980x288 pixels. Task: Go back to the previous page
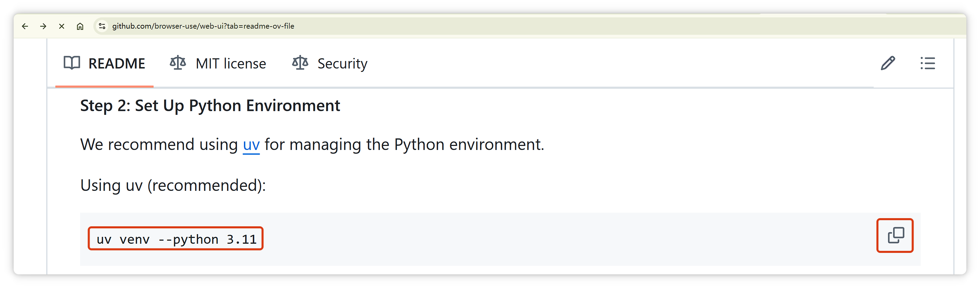pos(25,26)
